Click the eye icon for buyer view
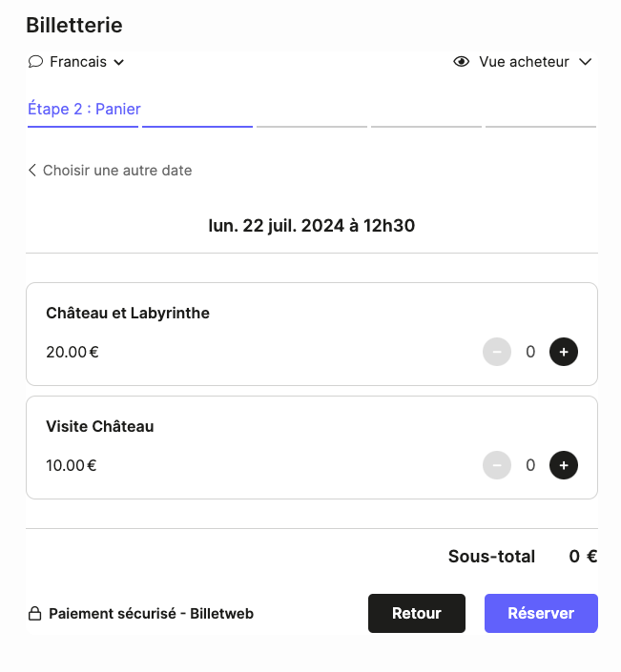The image size is (621, 672). point(462,62)
